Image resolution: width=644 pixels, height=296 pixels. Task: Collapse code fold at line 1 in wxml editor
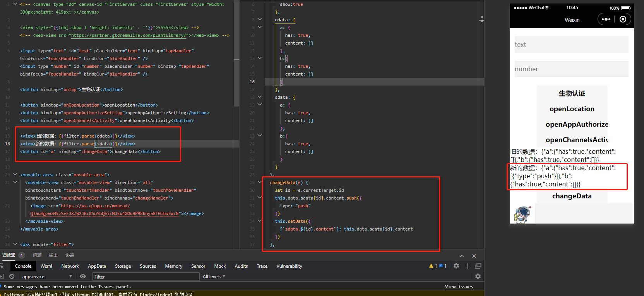coord(15,4)
